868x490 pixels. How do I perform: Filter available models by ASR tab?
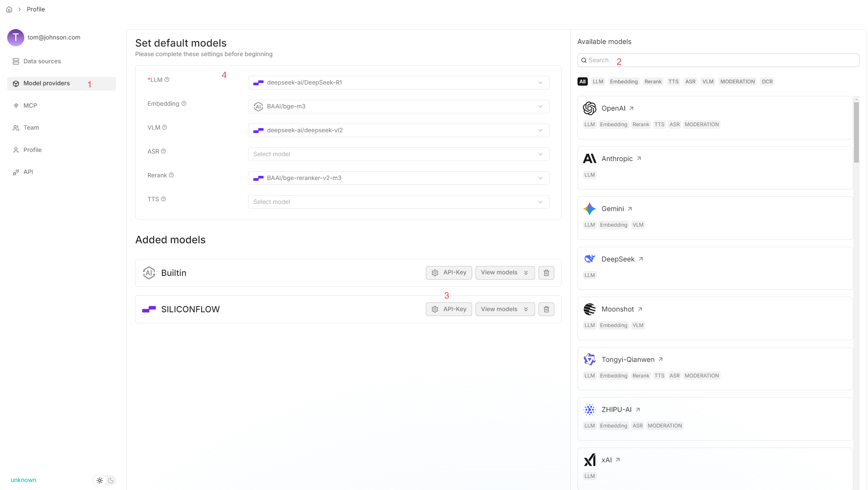(x=690, y=81)
